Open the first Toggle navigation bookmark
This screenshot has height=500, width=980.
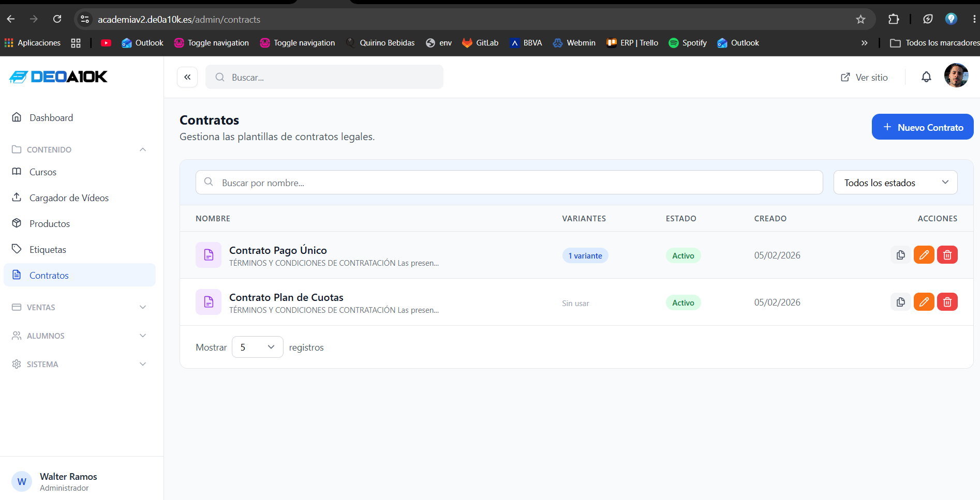point(212,43)
